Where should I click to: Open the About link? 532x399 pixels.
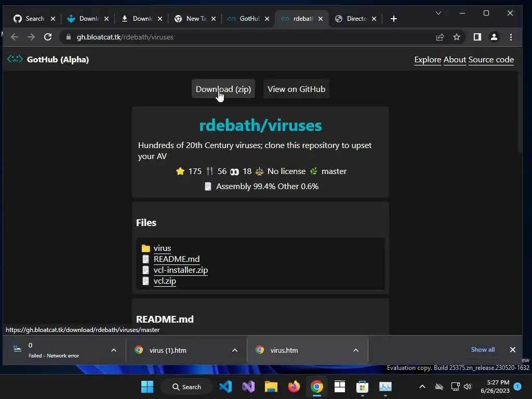[455, 60]
